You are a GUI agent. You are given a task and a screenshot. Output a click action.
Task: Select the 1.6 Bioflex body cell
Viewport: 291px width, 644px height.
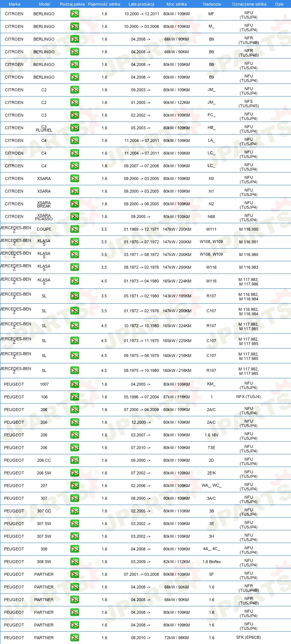[x=212, y=562]
